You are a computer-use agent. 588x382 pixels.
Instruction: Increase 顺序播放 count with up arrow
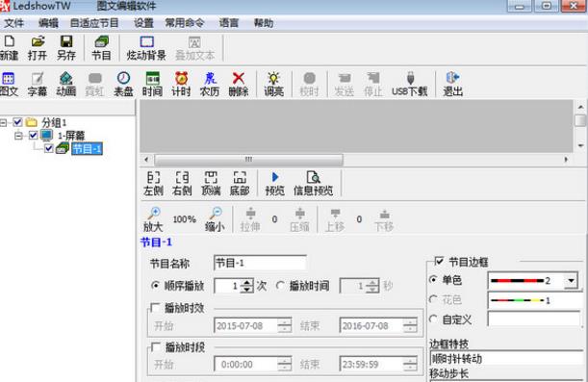pos(246,283)
